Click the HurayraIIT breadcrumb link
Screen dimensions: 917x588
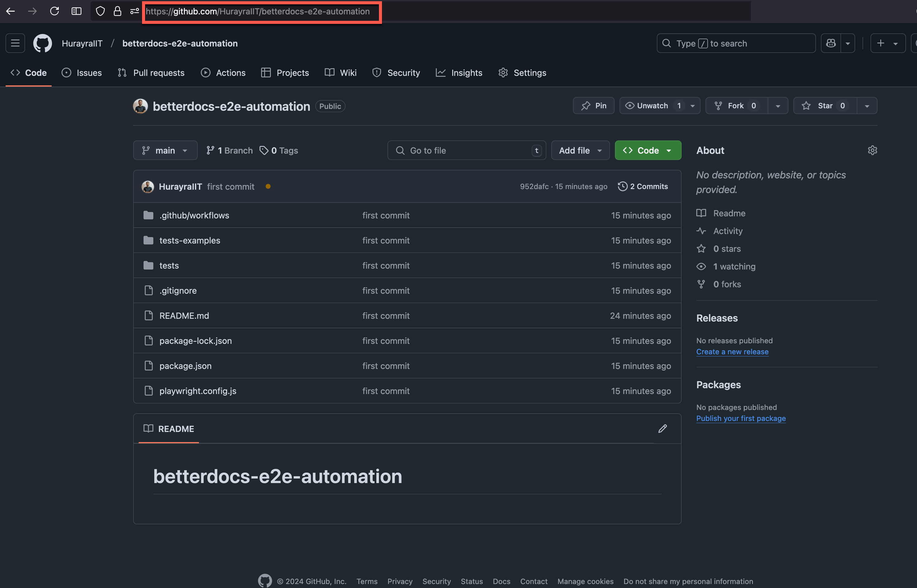[x=82, y=43]
